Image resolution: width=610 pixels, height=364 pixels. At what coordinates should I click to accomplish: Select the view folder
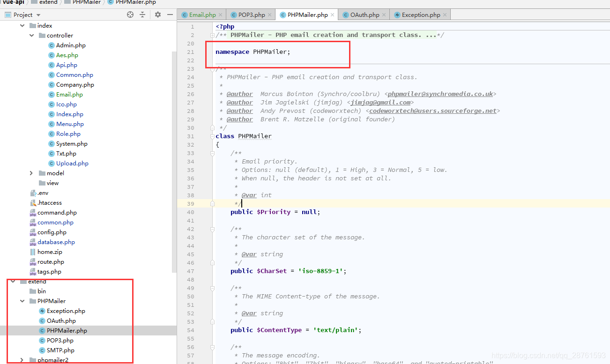(x=49, y=183)
